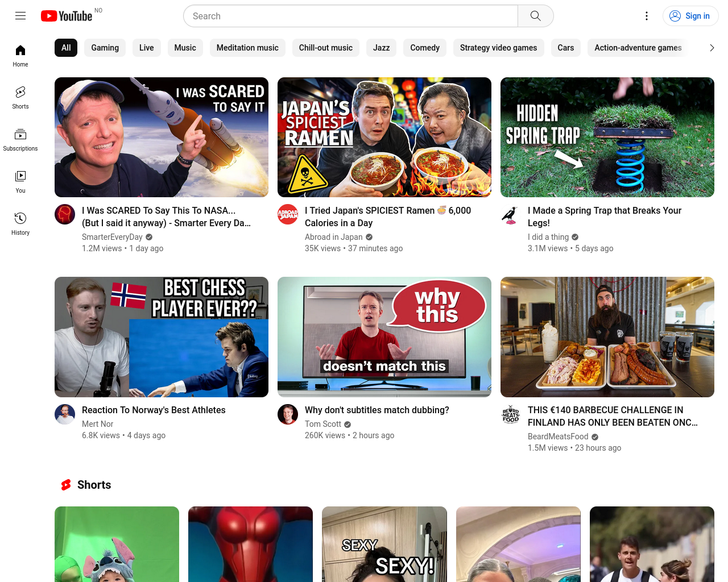Select the Chill-out music chip
This screenshot has width=728, height=582.
coord(326,48)
